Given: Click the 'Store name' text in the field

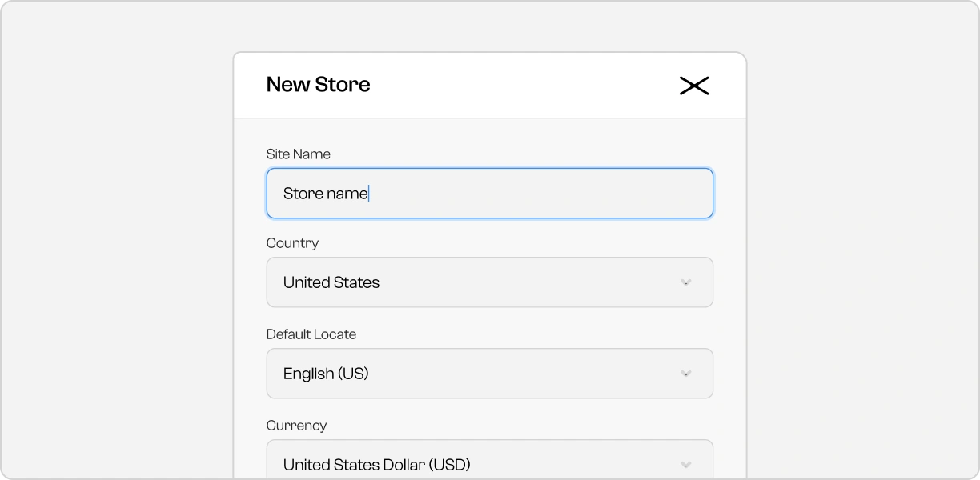Looking at the screenshot, I should coord(325,194).
